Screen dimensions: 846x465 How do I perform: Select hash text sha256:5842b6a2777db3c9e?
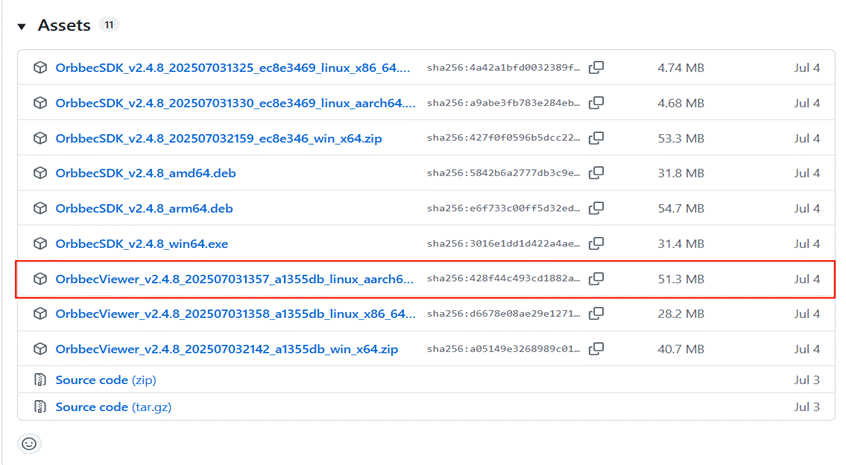(503, 173)
